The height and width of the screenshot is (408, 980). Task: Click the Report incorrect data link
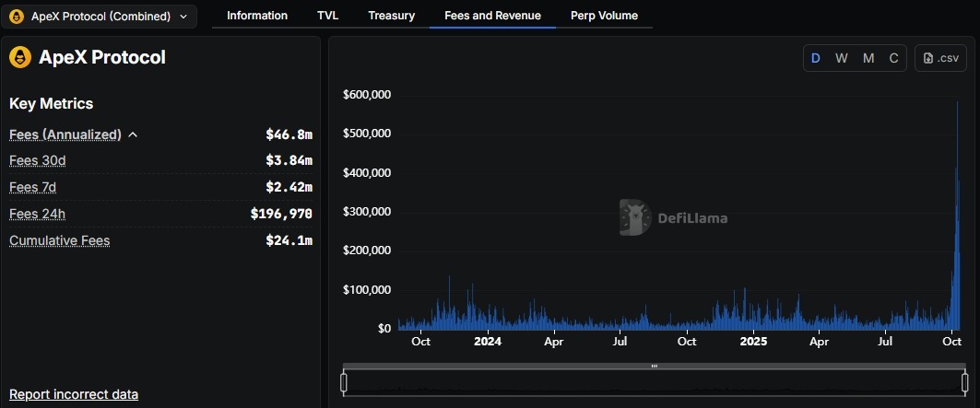point(74,394)
